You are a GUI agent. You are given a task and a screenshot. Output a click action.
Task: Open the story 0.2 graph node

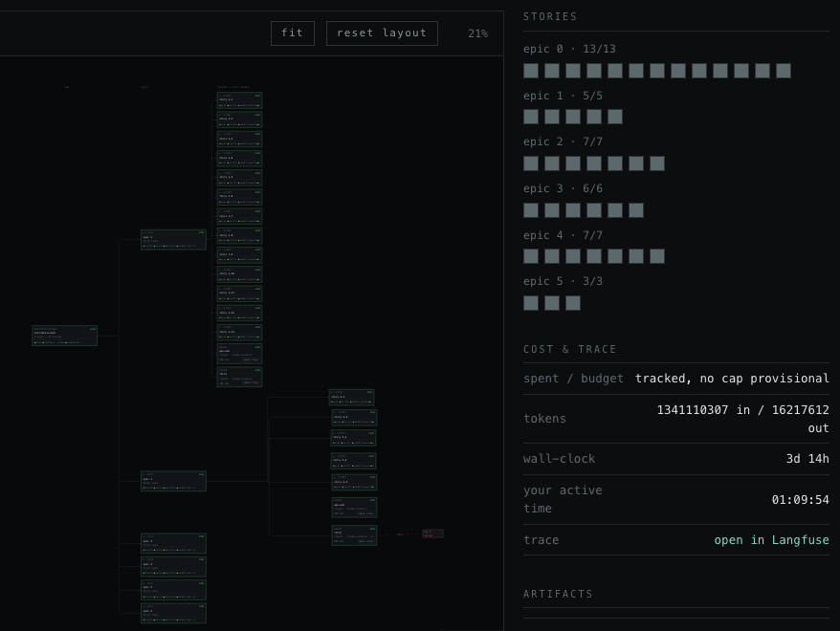click(239, 120)
